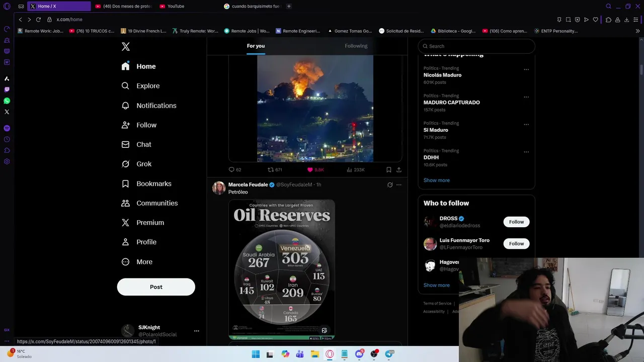Open more options for Si Maduro trend

tap(526, 125)
